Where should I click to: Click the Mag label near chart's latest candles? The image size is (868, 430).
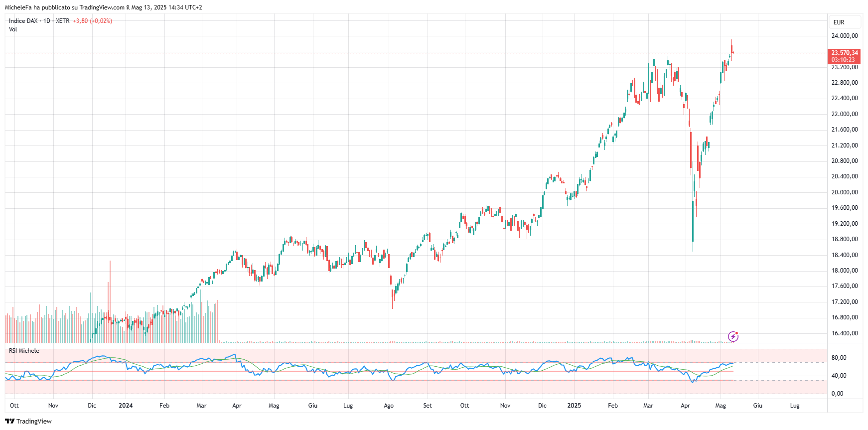tap(721, 406)
